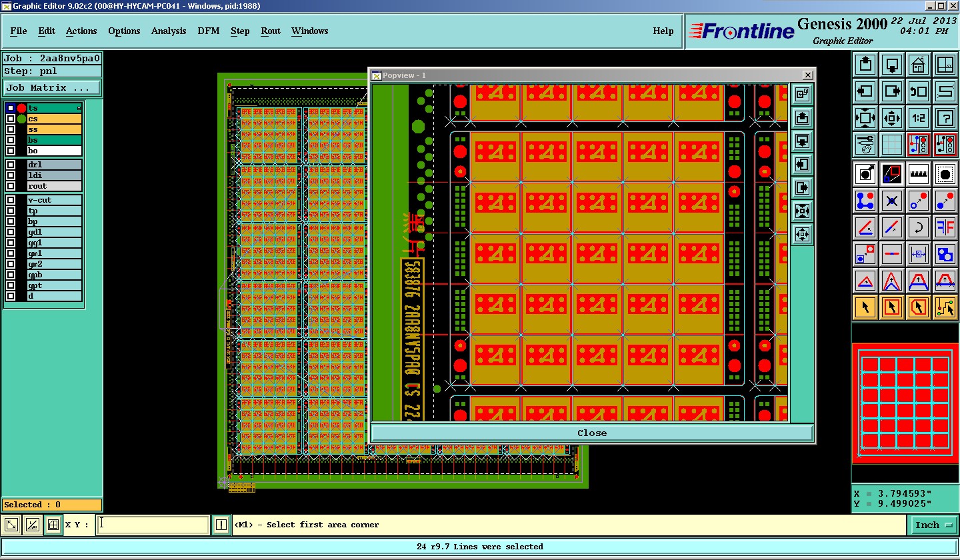The height and width of the screenshot is (560, 960).
Task: Click the Popview zoom in icon
Action: [803, 211]
